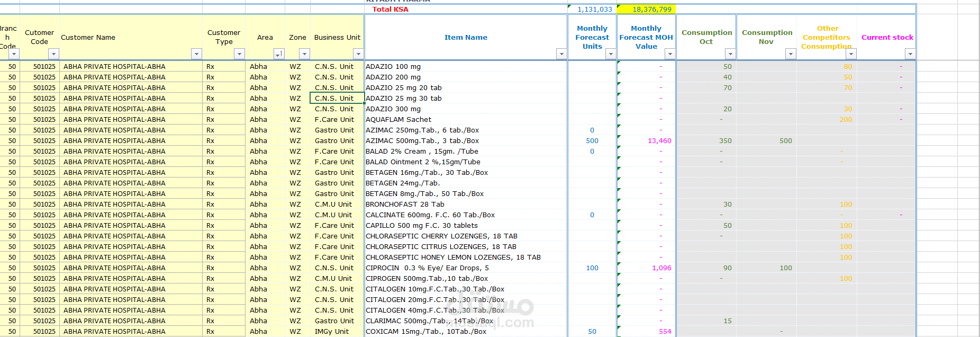Screen dimensions: 980x337
Task: Select the AZIMAC 500mg.Tab., 3 tab./Box cell
Action: coord(466,141)
